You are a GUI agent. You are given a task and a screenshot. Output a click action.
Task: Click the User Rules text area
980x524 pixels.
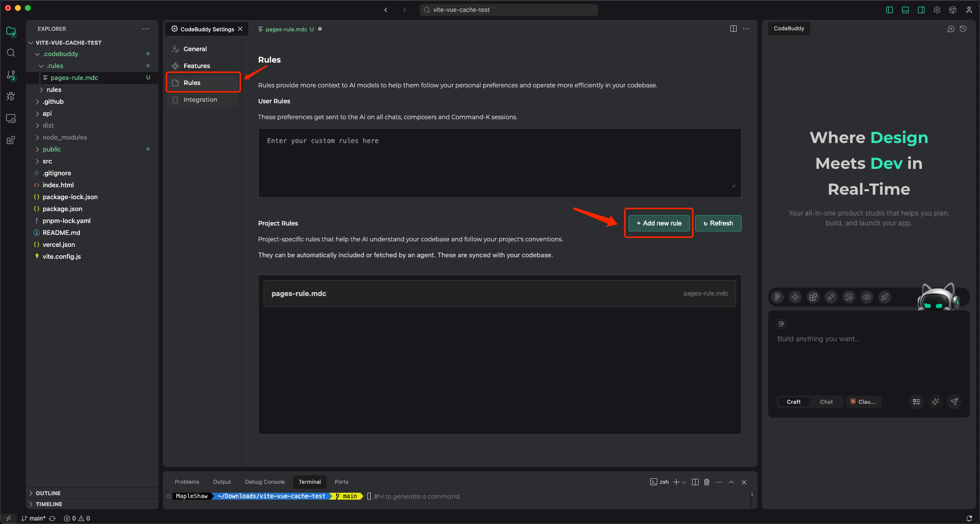(499, 163)
